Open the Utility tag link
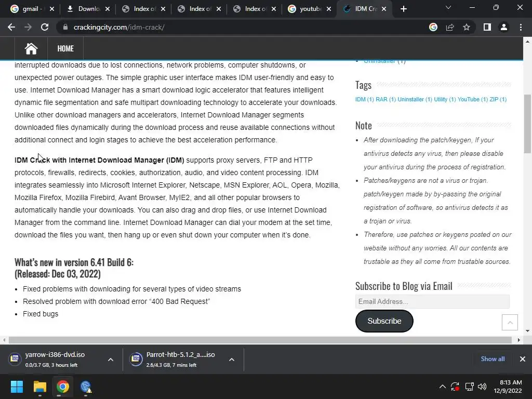Image resolution: width=532 pixels, height=399 pixels. 445,99
